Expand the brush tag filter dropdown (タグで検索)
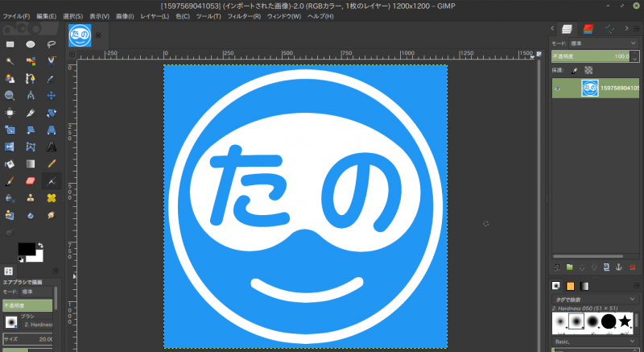644x352 pixels. pyautogui.click(x=596, y=299)
